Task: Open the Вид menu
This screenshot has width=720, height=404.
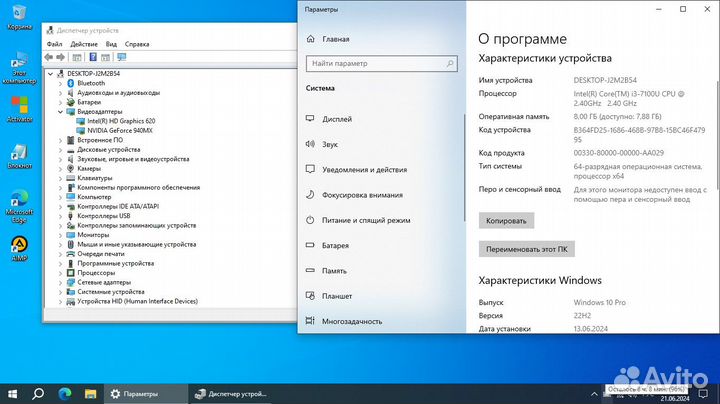Action: coord(111,44)
